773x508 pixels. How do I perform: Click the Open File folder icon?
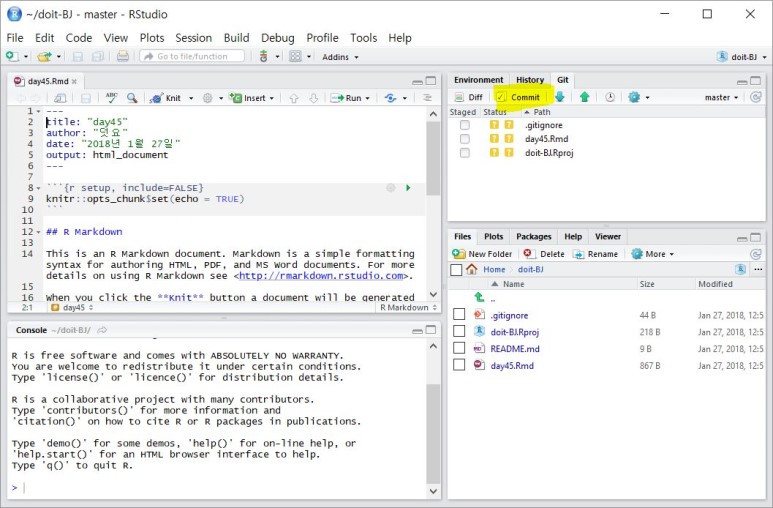tap(44, 57)
